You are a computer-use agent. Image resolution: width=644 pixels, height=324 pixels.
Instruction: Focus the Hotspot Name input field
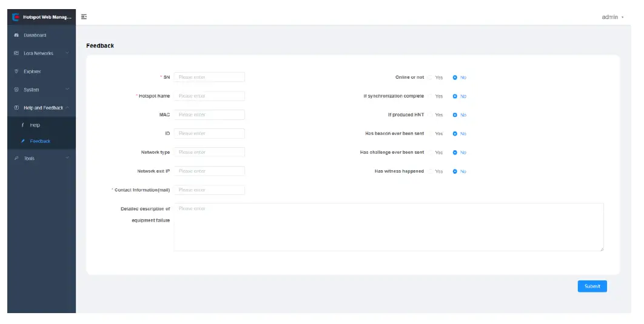[209, 96]
